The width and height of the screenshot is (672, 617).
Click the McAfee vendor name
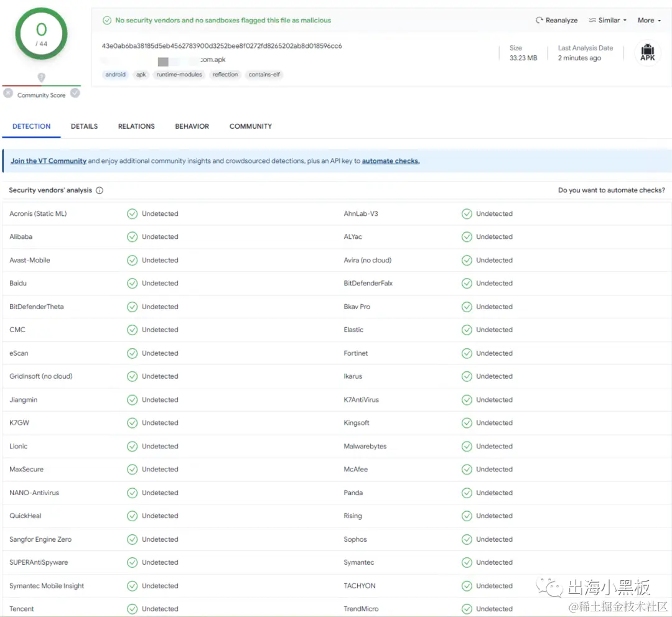[x=356, y=469]
